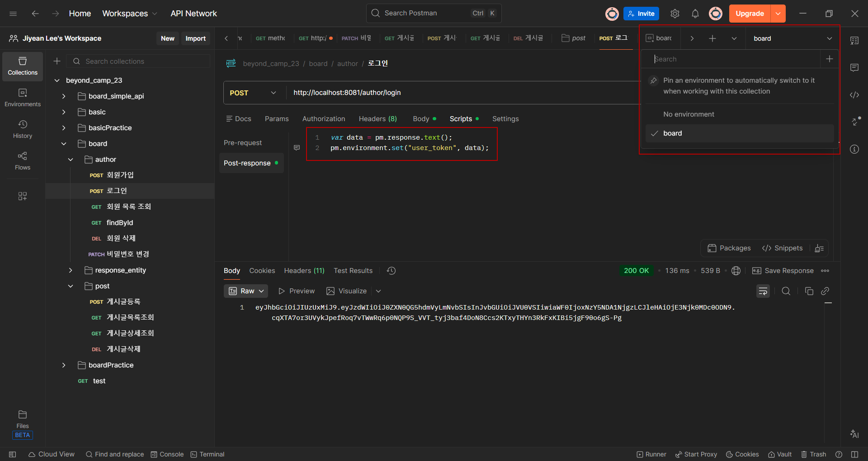
Task: Open the configure sidebar apps grid icon
Action: point(23,196)
